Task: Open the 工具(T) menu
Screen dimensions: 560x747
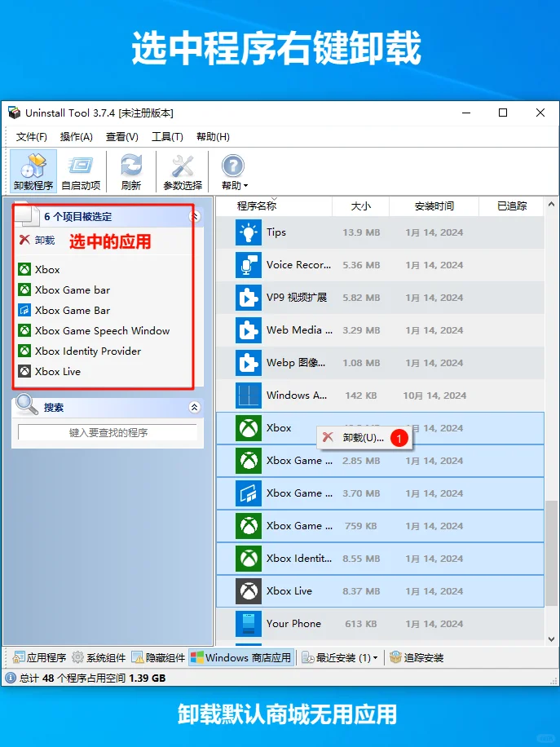Action: pyautogui.click(x=167, y=137)
